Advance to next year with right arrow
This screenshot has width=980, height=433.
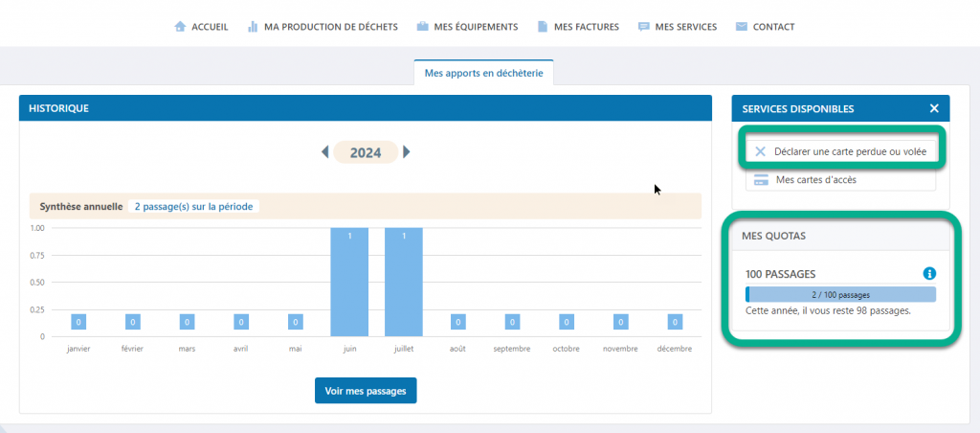(407, 152)
